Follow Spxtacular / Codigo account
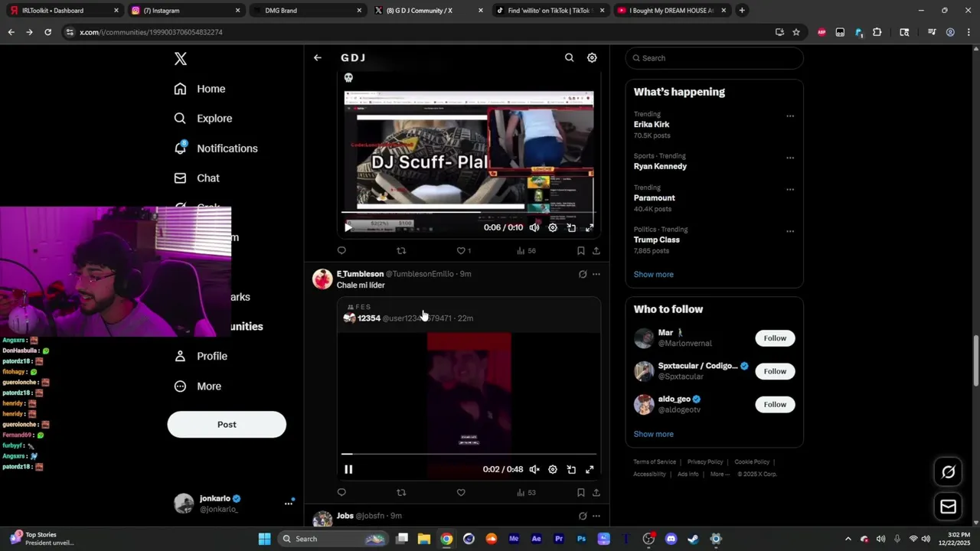980x551 pixels. pyautogui.click(x=775, y=371)
